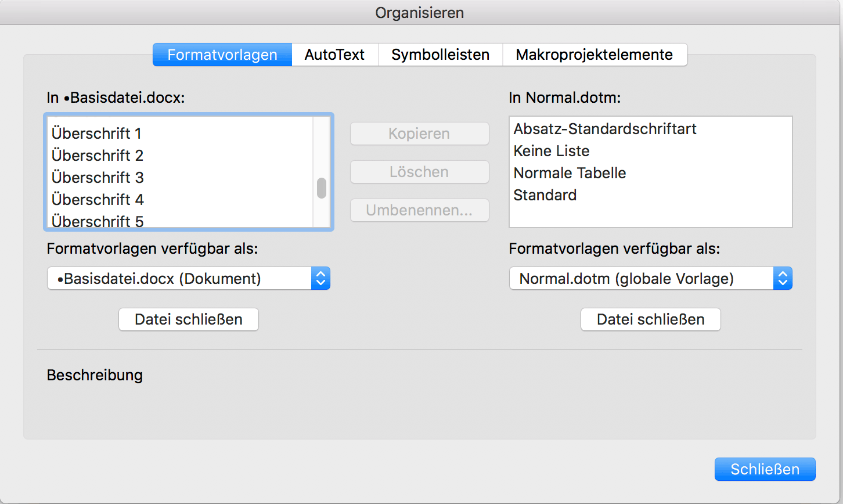Viewport: 843px width, 504px height.
Task: Open the Basisdatei.docx (Dokument) dropdown
Action: pyautogui.click(x=189, y=279)
